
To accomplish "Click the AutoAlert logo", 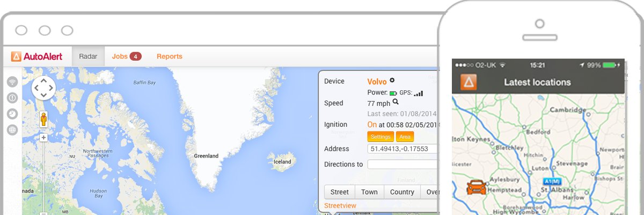I will 36,56.
